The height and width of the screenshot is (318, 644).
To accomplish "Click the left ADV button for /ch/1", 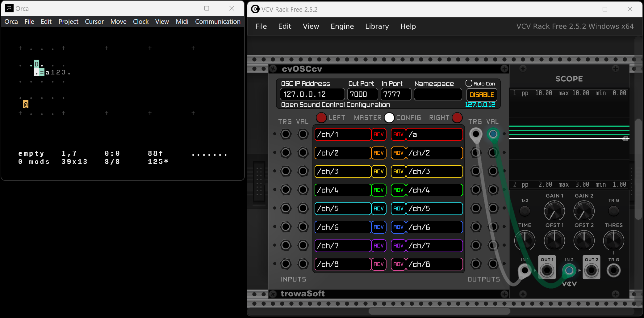I will [378, 134].
